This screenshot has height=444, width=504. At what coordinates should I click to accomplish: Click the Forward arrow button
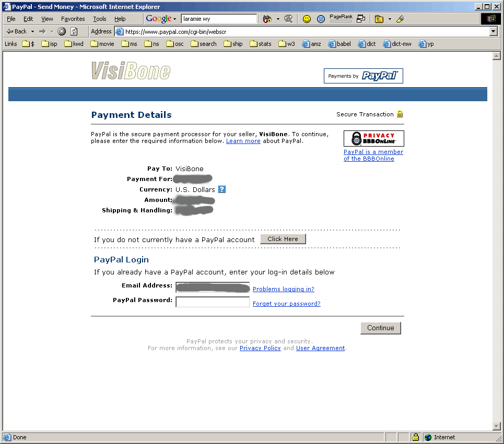click(x=42, y=31)
